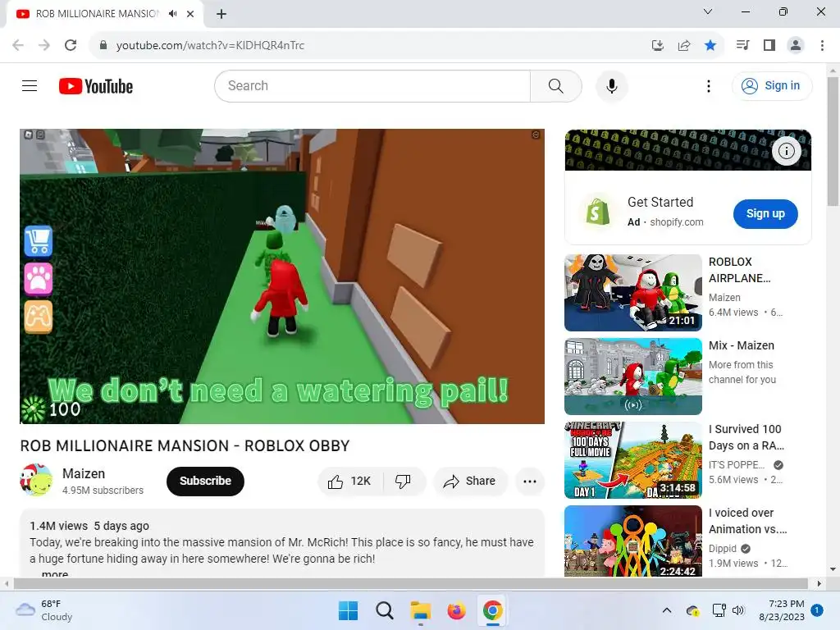Start voice search with microphone icon

click(x=611, y=85)
